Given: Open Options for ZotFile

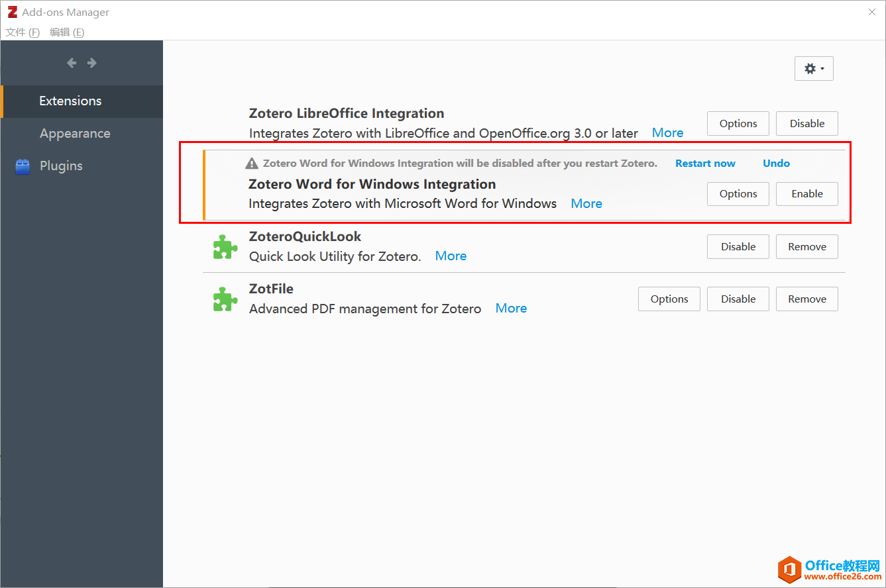Looking at the screenshot, I should pos(669,299).
